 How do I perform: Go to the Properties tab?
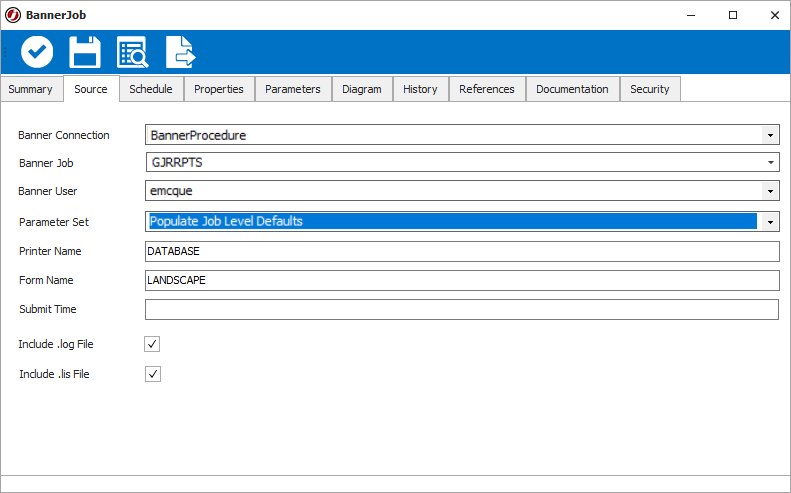pyautogui.click(x=219, y=89)
